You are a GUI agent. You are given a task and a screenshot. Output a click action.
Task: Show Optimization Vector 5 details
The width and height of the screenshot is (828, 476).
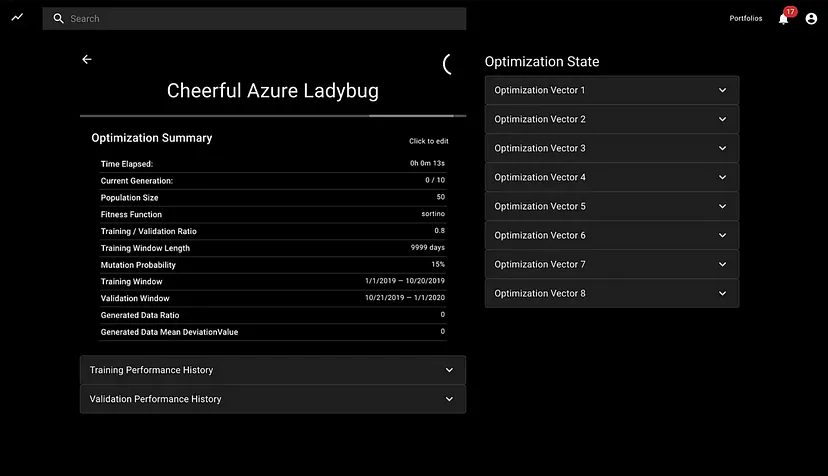click(611, 206)
